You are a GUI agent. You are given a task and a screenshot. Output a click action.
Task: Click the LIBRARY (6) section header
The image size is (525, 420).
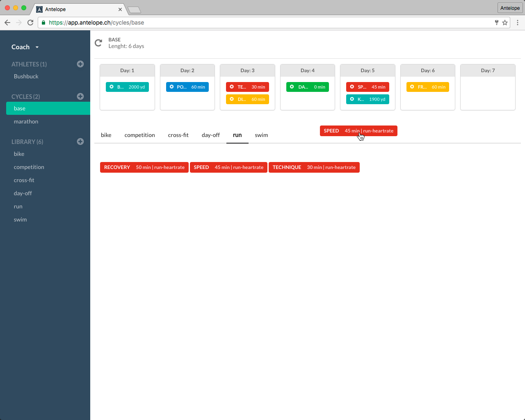click(x=27, y=142)
